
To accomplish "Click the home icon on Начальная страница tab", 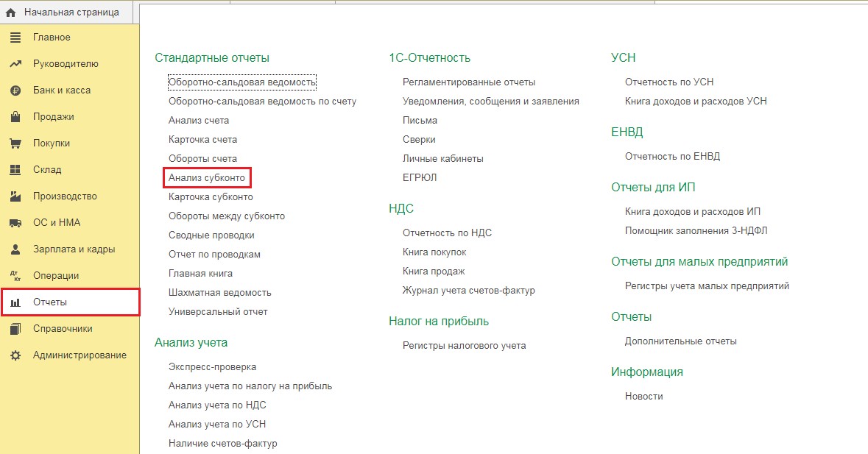I will pyautogui.click(x=10, y=13).
